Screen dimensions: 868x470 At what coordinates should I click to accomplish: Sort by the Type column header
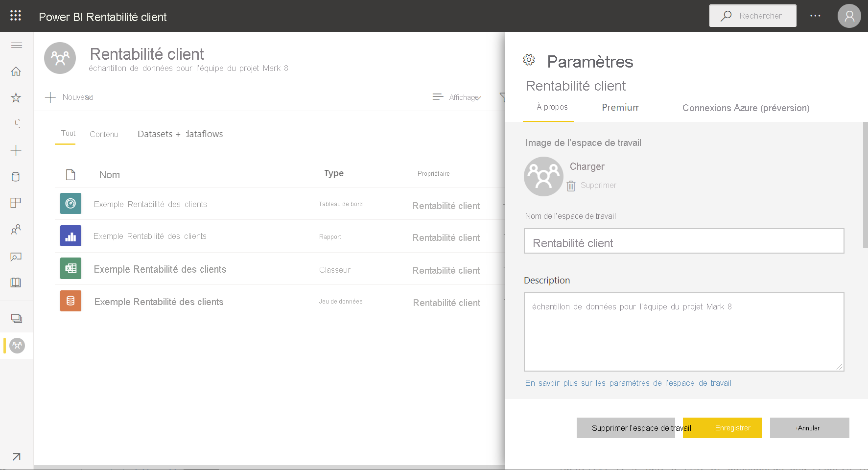(x=334, y=173)
